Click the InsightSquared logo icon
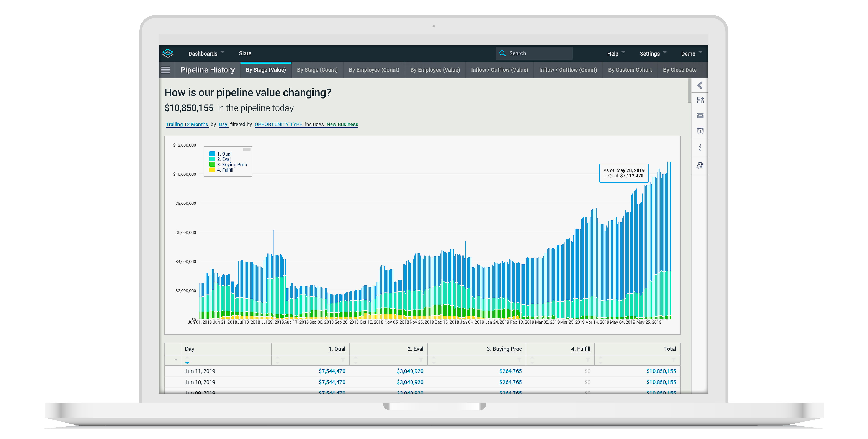868x439 pixels. 168,53
